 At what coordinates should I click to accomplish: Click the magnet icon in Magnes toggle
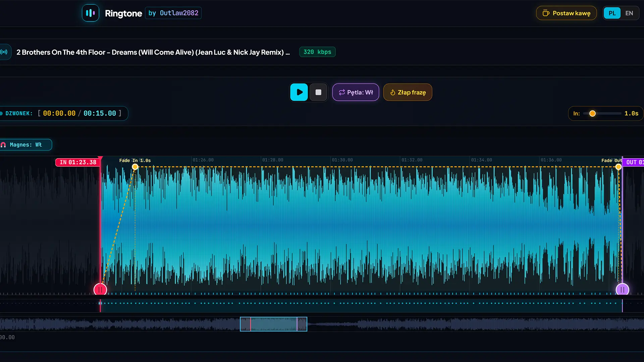pyautogui.click(x=3, y=145)
